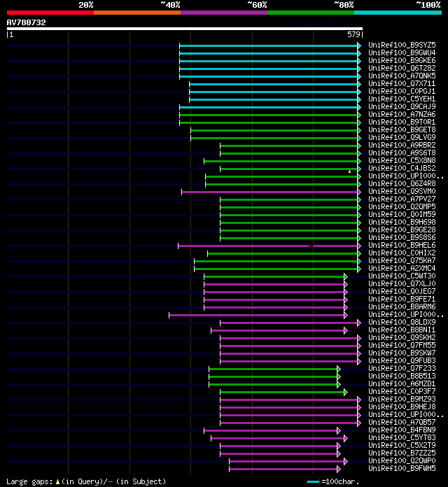The image size is (448, 487).
Task: Select the UniRef100_C5X2T9 label
Action: [402, 445]
